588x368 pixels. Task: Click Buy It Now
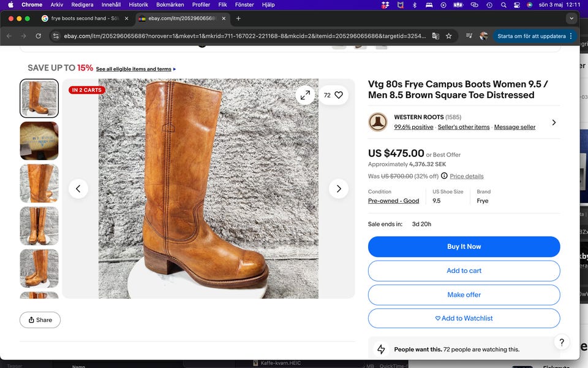[464, 247]
